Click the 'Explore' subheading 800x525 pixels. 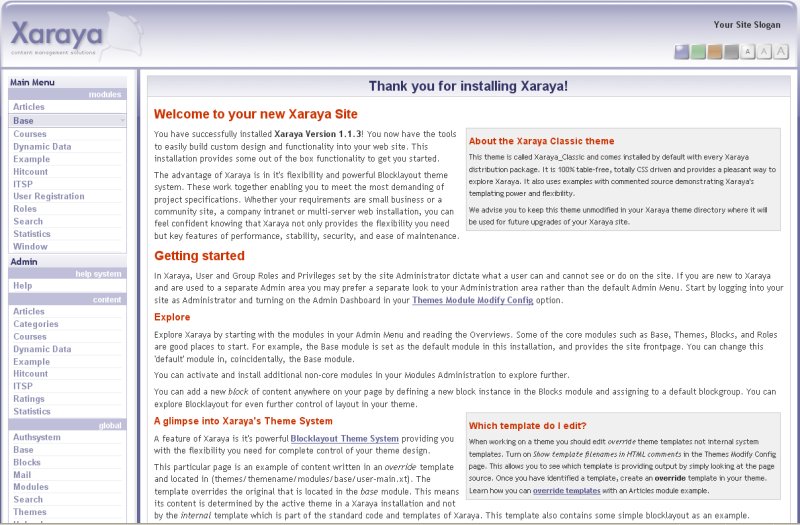click(172, 317)
